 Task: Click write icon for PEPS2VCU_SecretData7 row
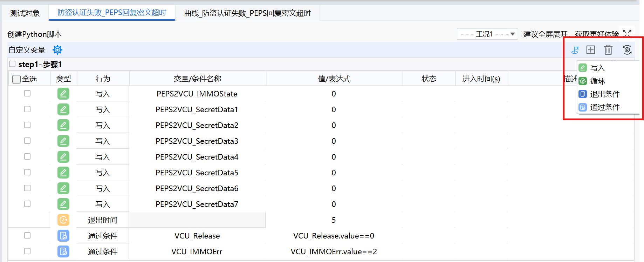(63, 204)
